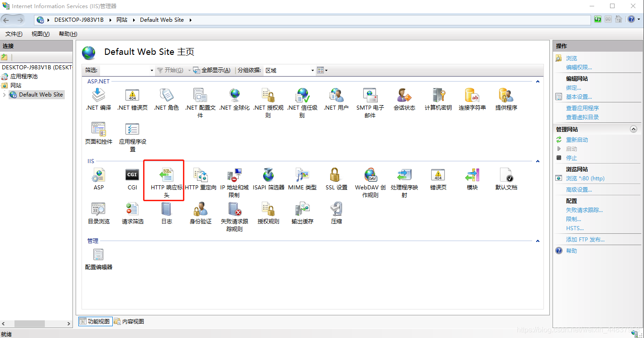
Task: Collapse the 管理网站 actions section
Action: [634, 129]
